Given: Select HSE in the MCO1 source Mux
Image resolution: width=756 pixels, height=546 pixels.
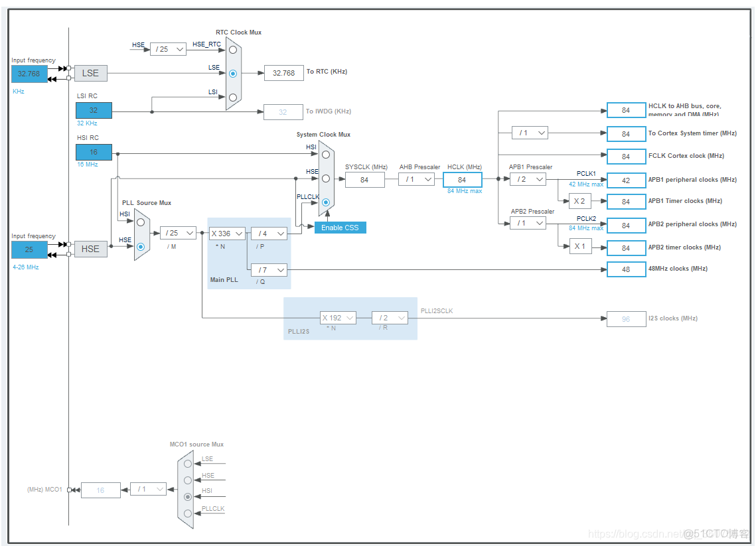Looking at the screenshot, I should 187,479.
